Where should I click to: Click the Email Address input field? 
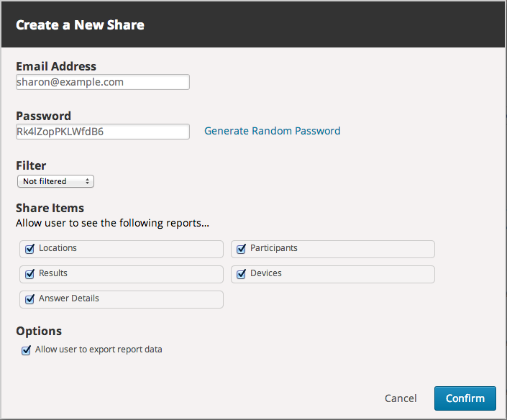102,82
